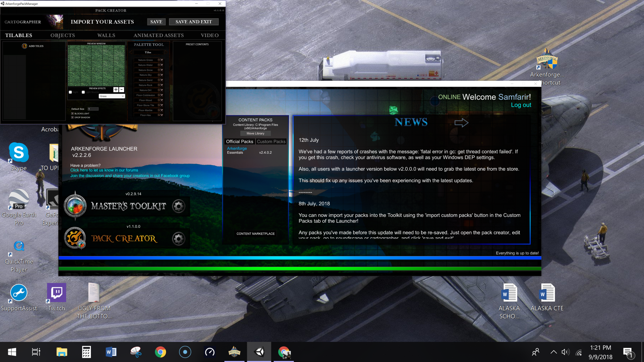Click the next news arrow

(x=461, y=123)
